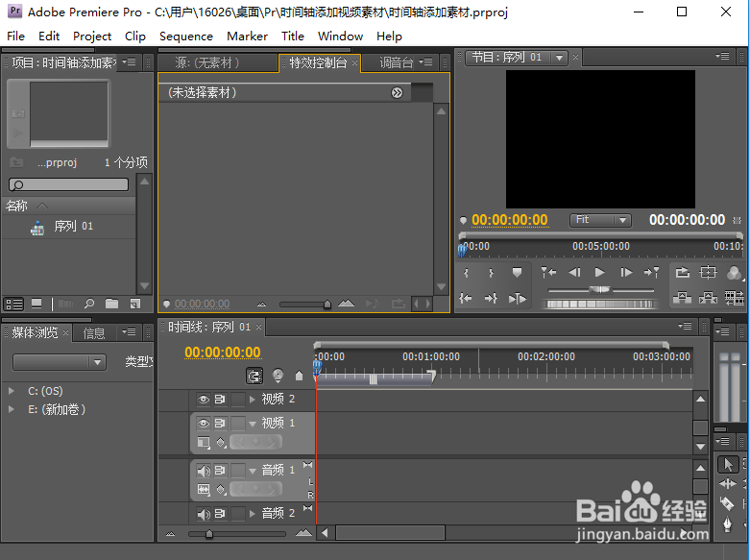
Task: Adjust the Effect Controls zoom slider
Action: 327,304
